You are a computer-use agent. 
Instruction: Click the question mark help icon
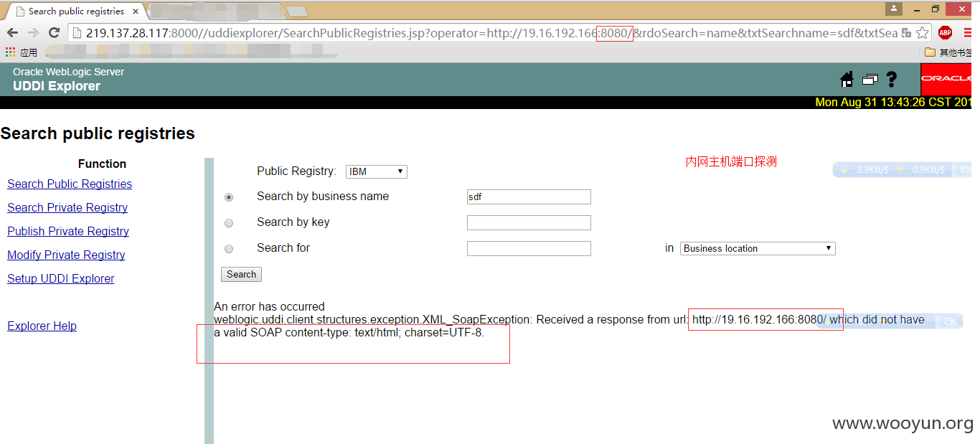(892, 80)
